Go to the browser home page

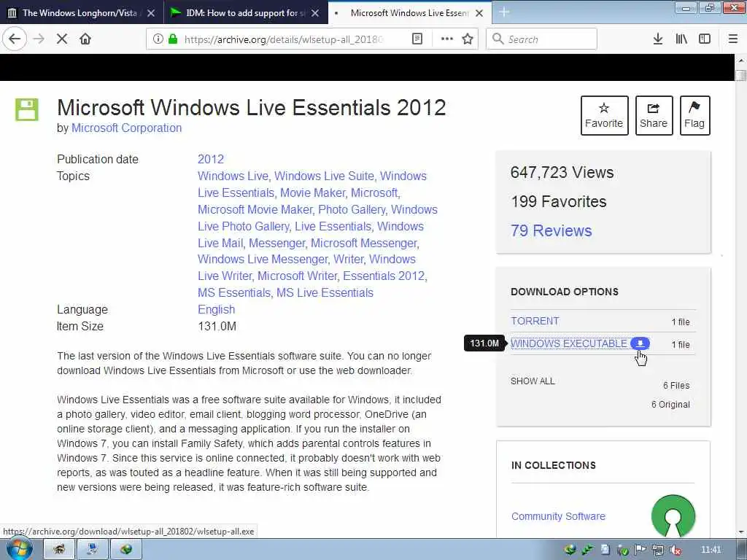pyautogui.click(x=85, y=39)
